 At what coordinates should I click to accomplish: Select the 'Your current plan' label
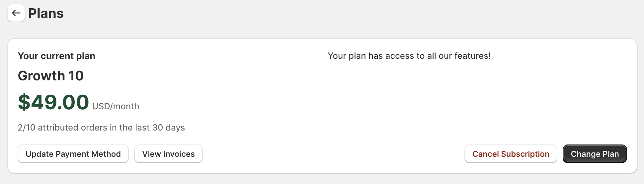click(x=56, y=56)
